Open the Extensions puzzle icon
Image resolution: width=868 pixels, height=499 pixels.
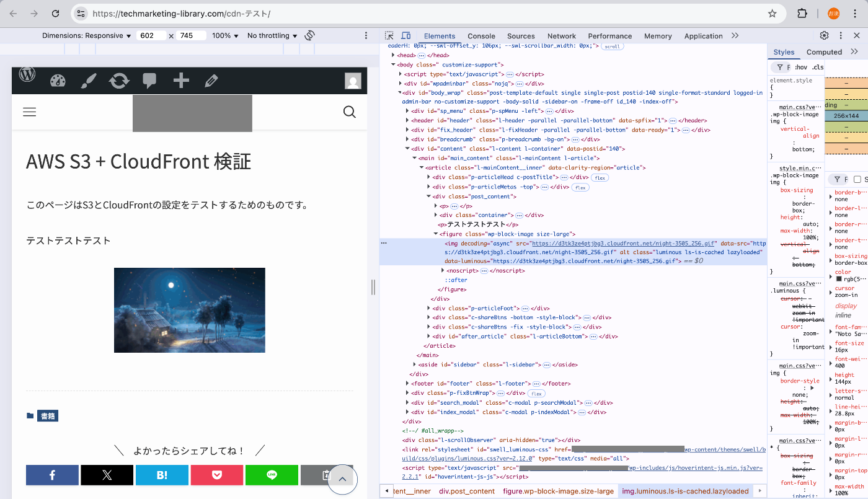pos(802,14)
